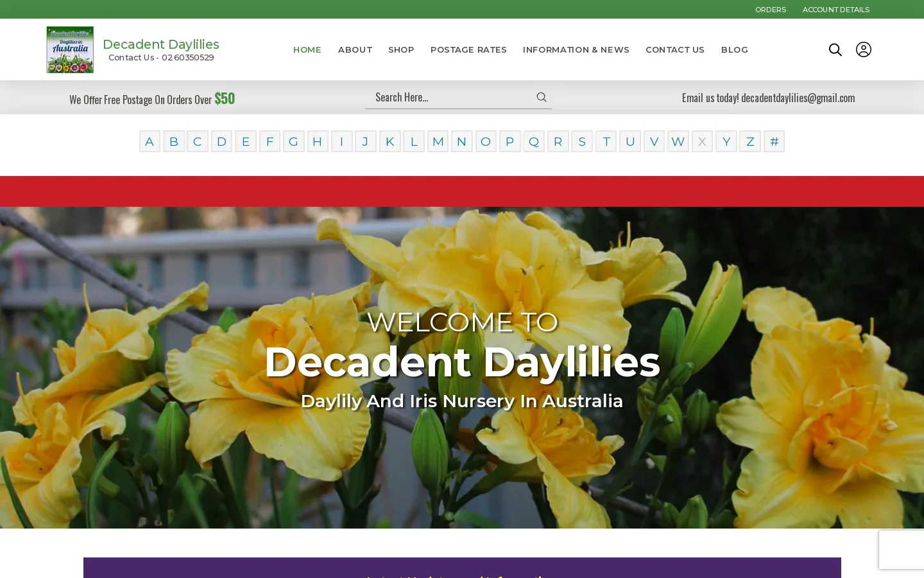Filter plants by letter H

click(x=318, y=141)
